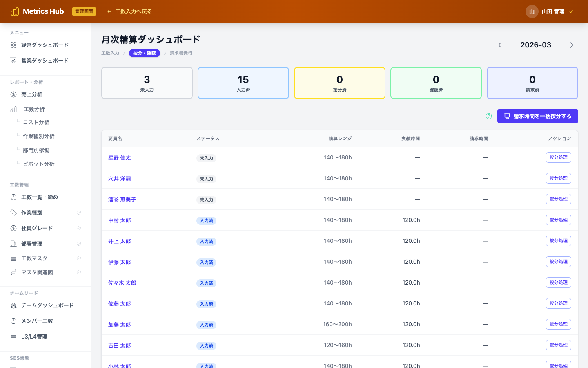This screenshot has width=588, height=368.
Task: Click the shield icon beside 部署管理
Action: [x=79, y=244]
